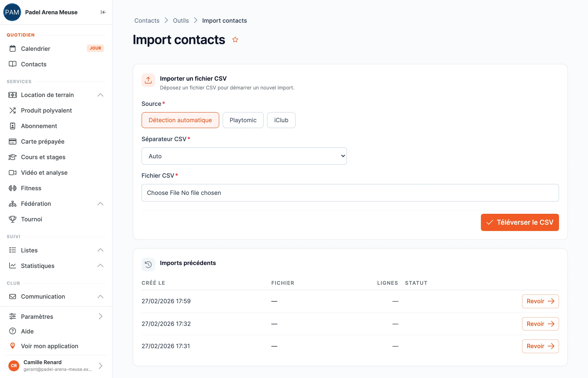Image resolution: width=588 pixels, height=378 pixels.
Task: Click the Fitness dumbbell icon
Action: 13,188
